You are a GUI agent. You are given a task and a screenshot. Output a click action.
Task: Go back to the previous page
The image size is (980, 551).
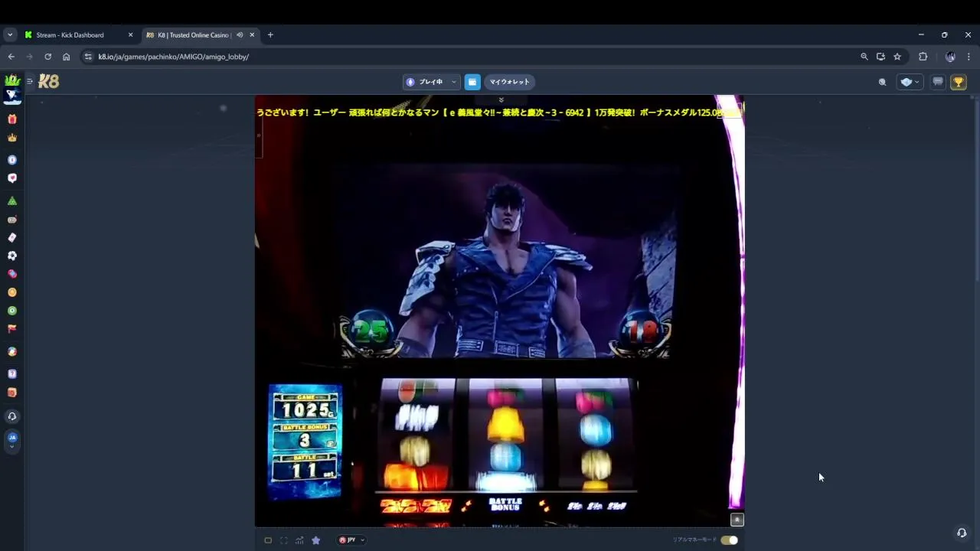click(x=11, y=57)
